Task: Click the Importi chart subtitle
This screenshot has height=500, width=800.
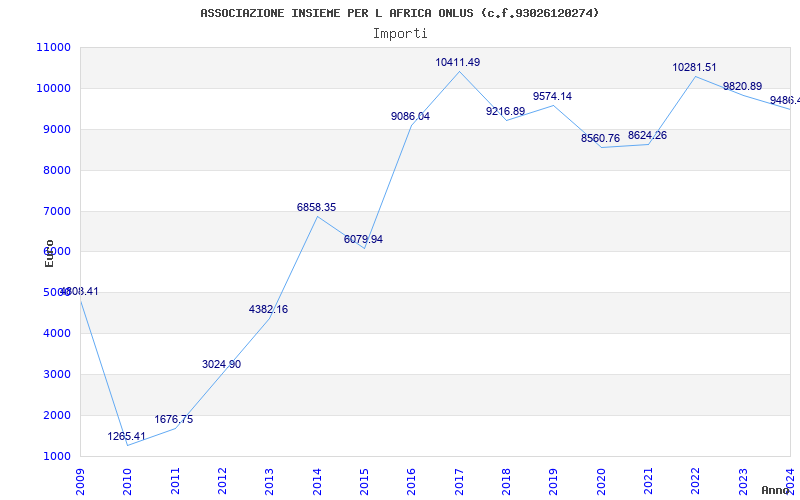Action: pyautogui.click(x=400, y=33)
